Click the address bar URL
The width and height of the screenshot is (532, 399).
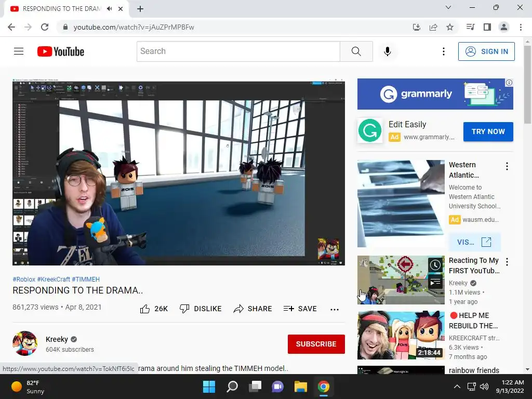coord(134,27)
